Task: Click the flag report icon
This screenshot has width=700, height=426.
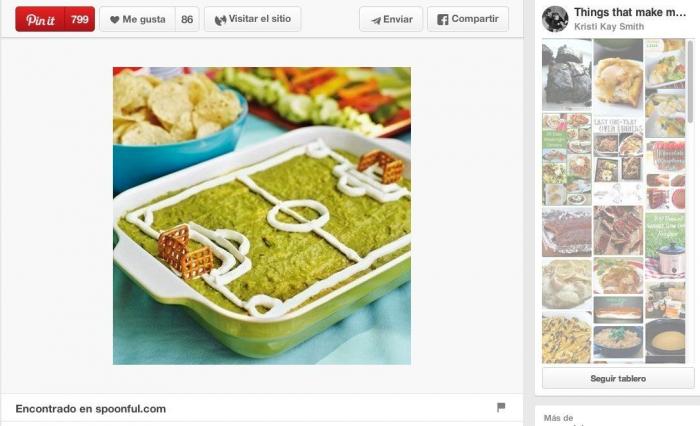Action: click(501, 407)
